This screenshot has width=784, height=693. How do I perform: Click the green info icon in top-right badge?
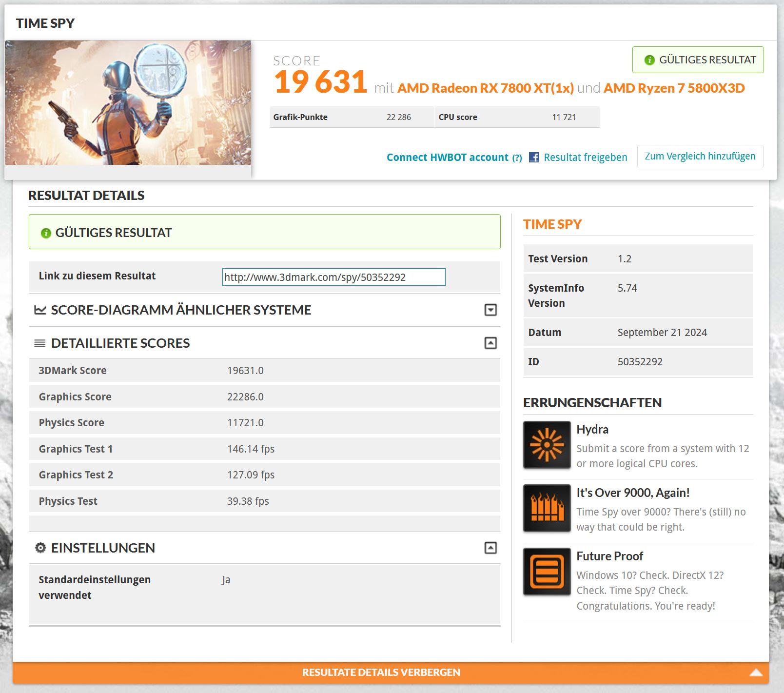pos(649,60)
